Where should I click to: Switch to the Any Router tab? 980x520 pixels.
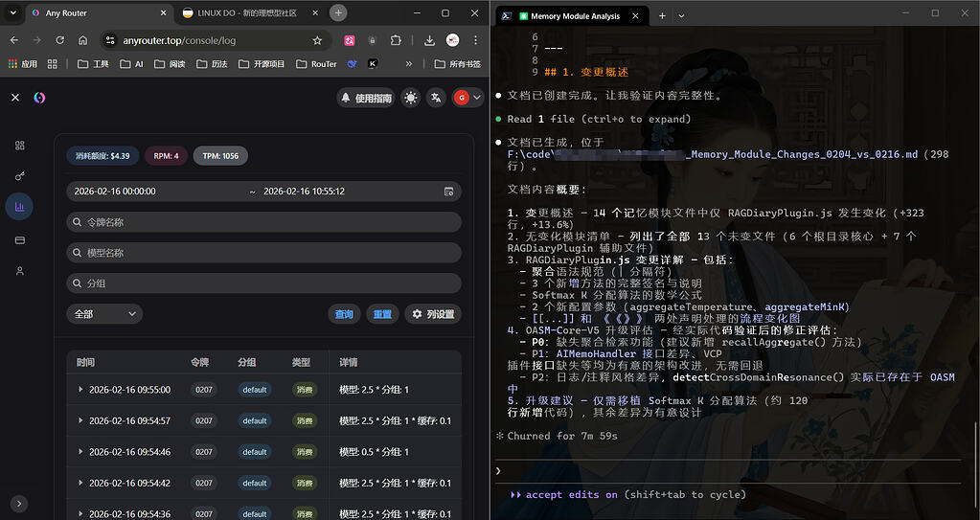[100, 13]
